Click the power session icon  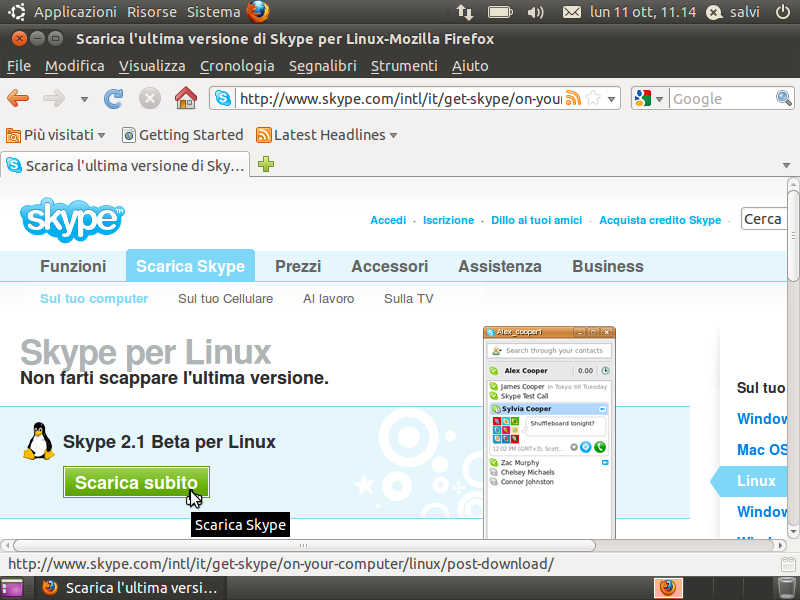click(x=783, y=12)
